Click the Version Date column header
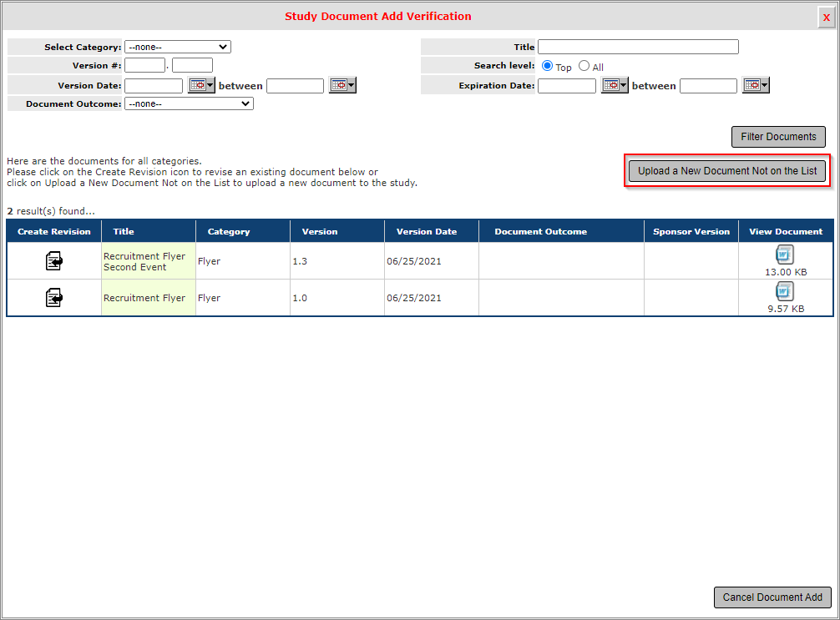The height and width of the screenshot is (620, 840). pyautogui.click(x=431, y=231)
